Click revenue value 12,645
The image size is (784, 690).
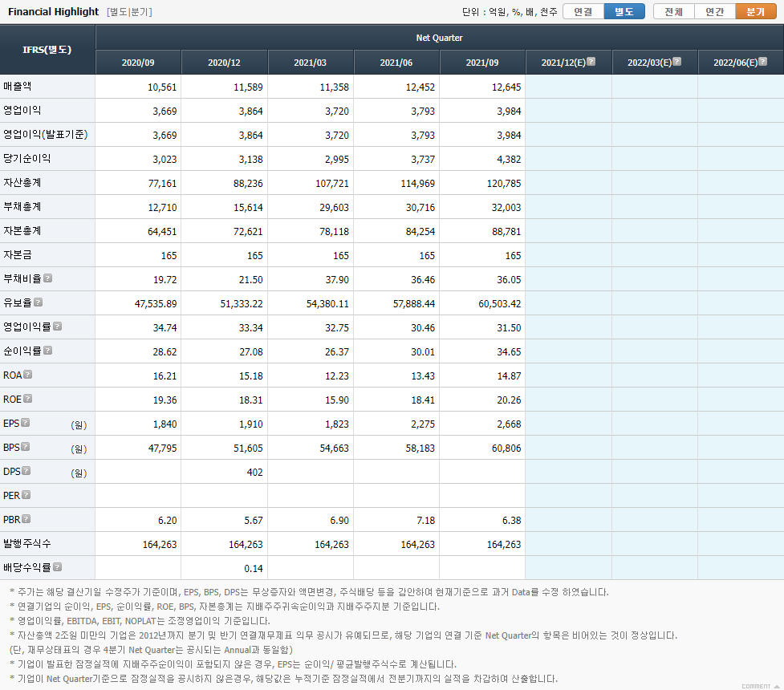click(506, 87)
